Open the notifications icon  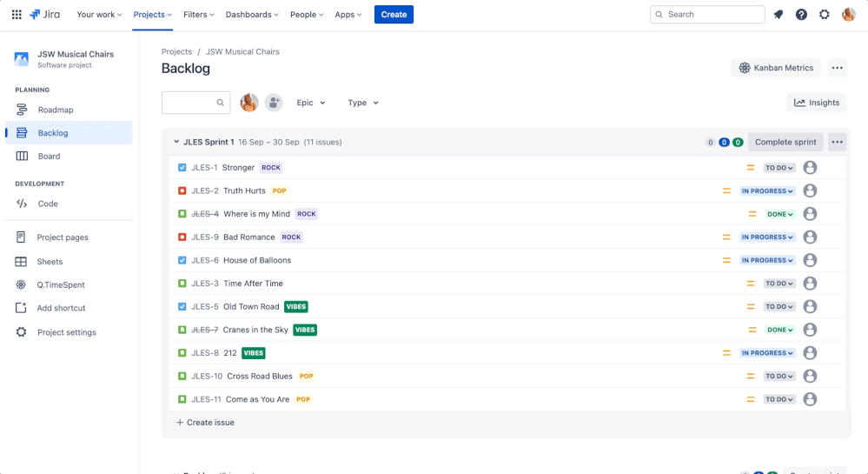(x=779, y=15)
